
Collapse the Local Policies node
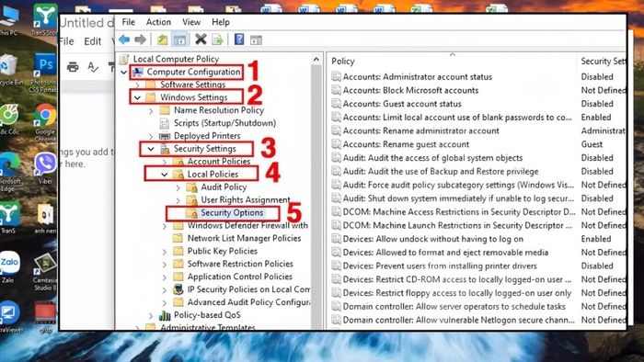(x=165, y=175)
